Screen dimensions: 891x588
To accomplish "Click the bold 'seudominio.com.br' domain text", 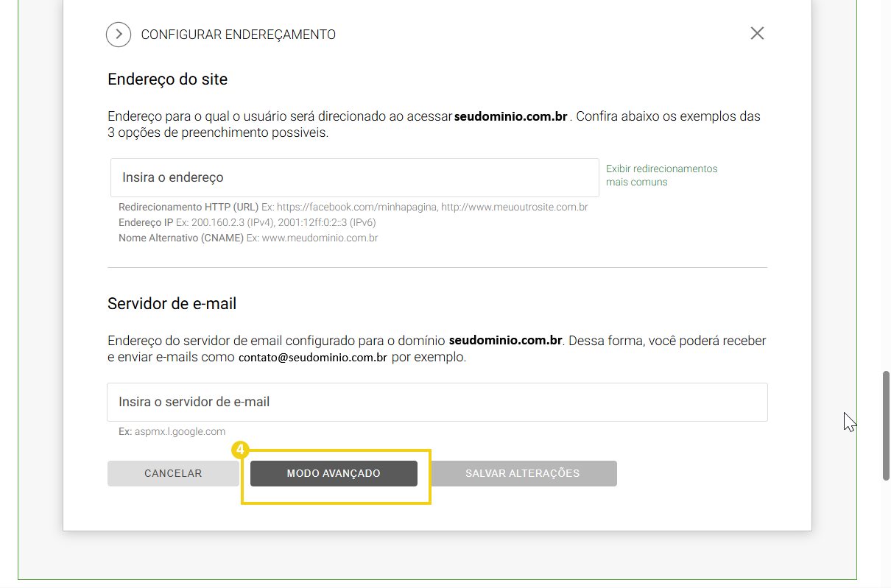I will (511, 116).
